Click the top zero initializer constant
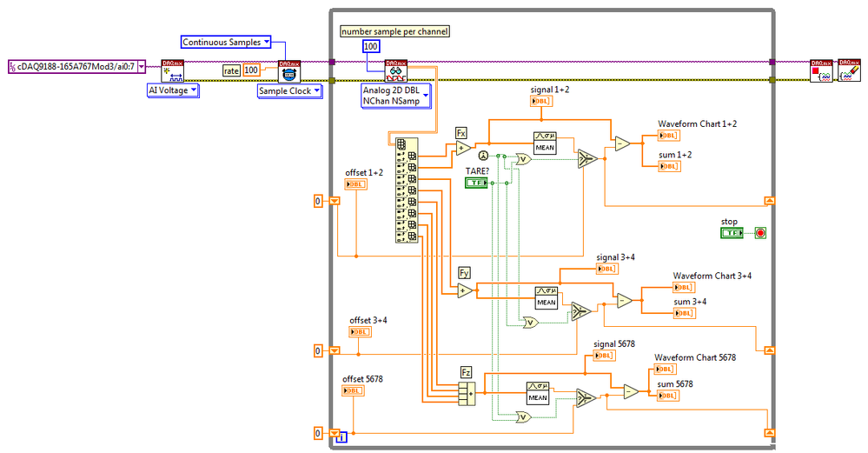The width and height of the screenshot is (868, 453). pyautogui.click(x=318, y=201)
